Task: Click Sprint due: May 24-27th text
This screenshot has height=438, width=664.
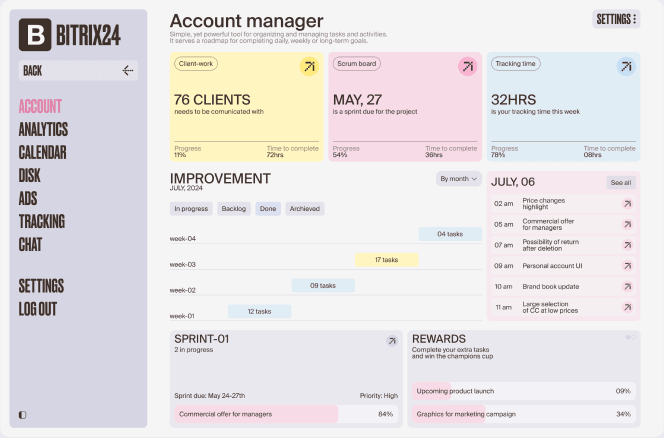Action: click(x=210, y=396)
